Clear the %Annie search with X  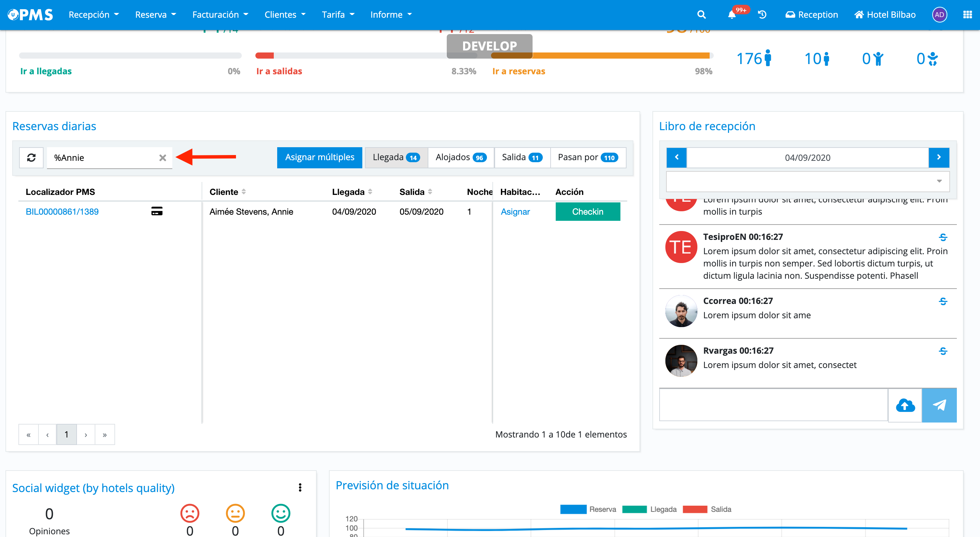(x=162, y=157)
